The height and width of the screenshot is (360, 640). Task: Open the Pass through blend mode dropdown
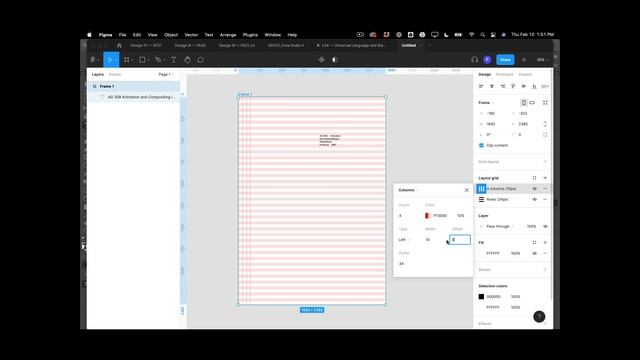point(500,226)
